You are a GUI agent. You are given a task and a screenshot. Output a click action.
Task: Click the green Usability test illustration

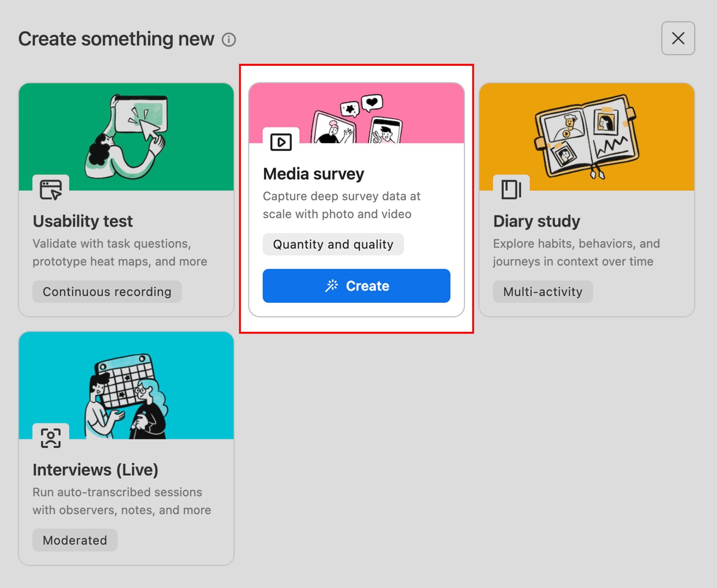coord(126,136)
